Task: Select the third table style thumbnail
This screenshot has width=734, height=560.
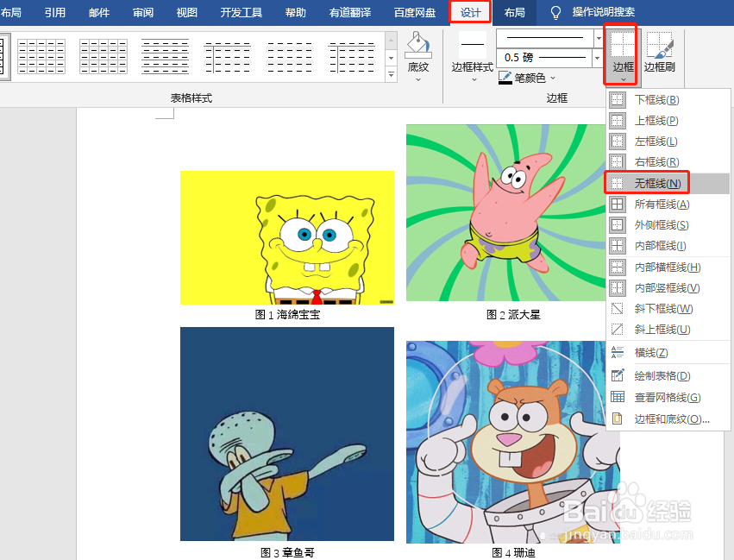Action: coord(166,57)
